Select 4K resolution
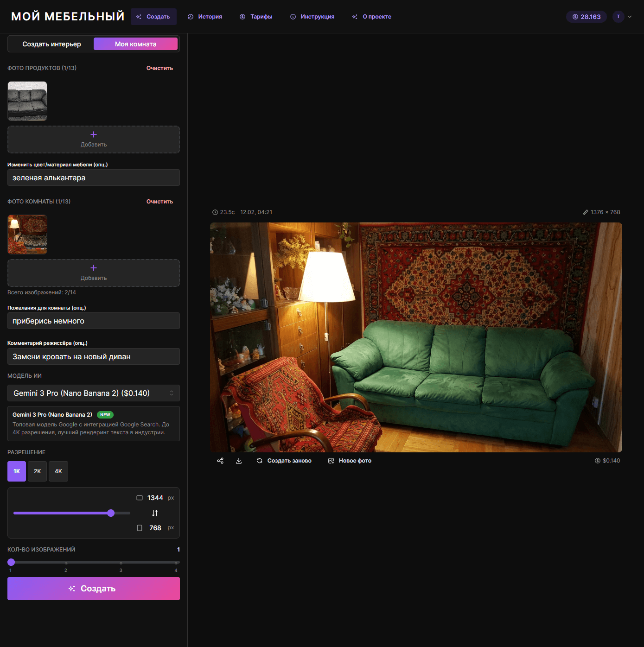Image resolution: width=644 pixels, height=647 pixels. pos(58,471)
